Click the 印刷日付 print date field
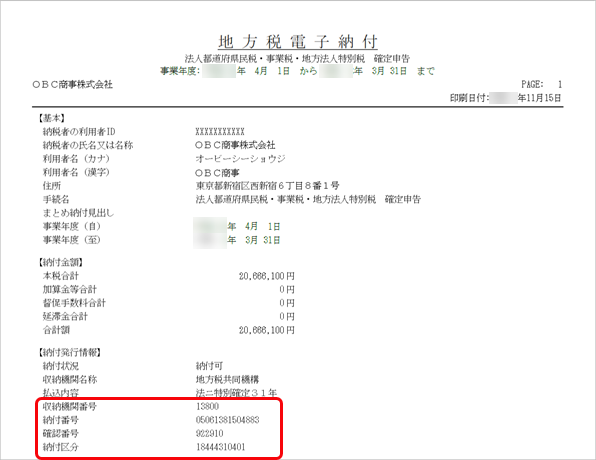596x460 pixels. [x=506, y=98]
